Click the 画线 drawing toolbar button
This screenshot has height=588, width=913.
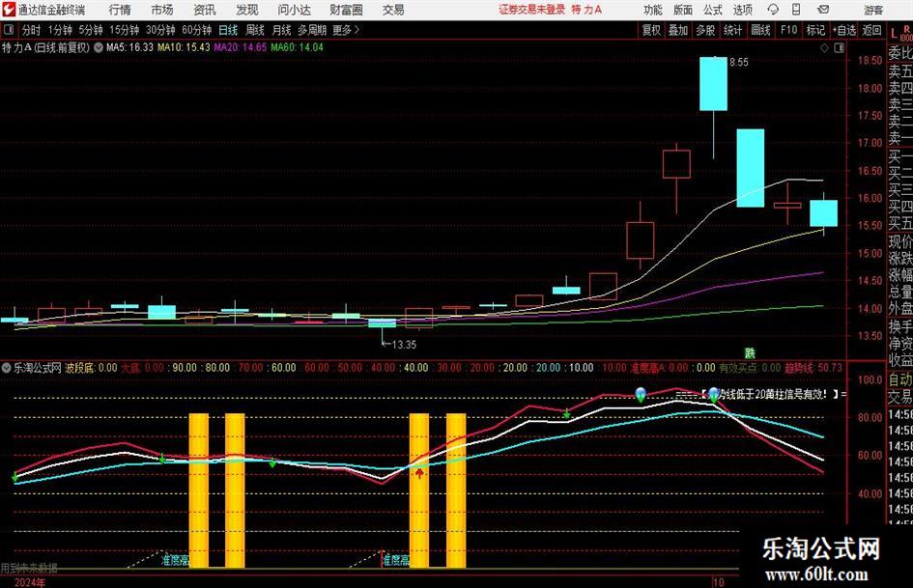tap(760, 30)
